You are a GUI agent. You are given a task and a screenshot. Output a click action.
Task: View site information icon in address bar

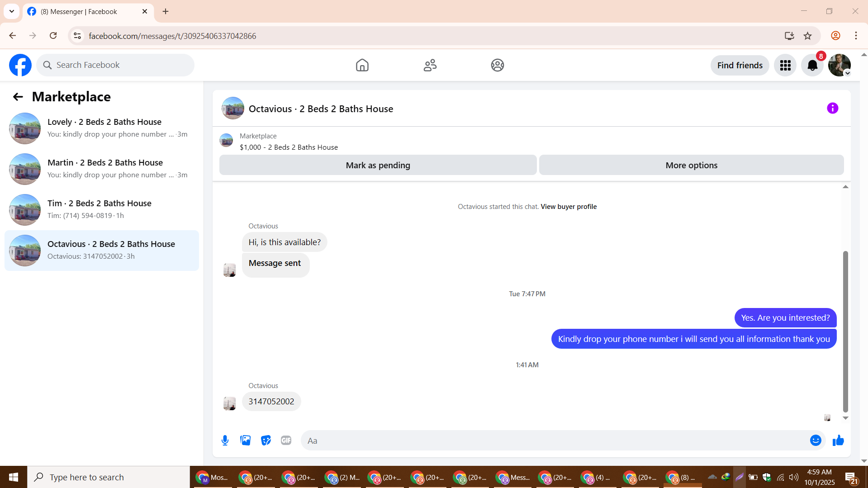pyautogui.click(x=77, y=36)
